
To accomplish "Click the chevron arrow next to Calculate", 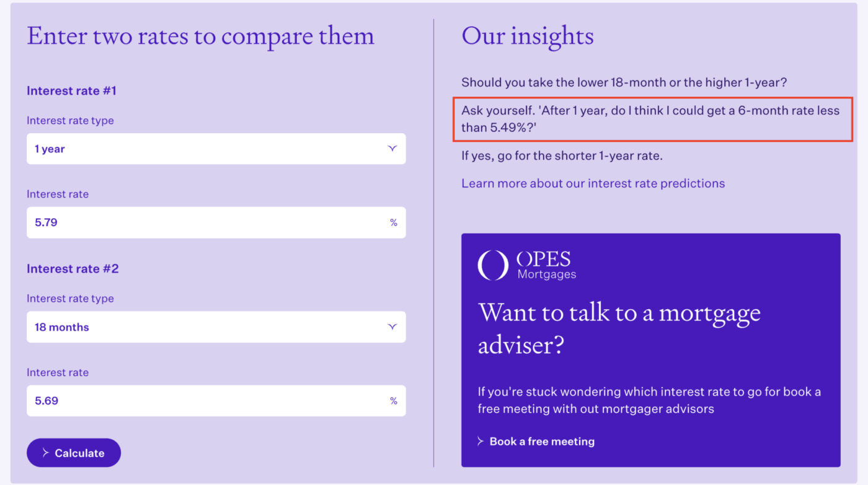I will (x=45, y=453).
